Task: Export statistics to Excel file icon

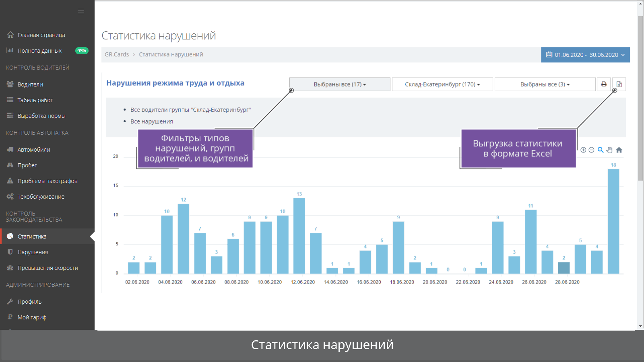Action: (x=619, y=84)
